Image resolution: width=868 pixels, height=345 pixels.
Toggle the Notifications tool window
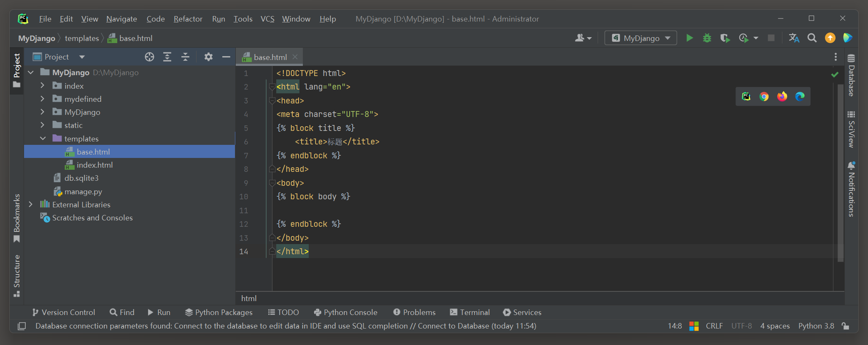pyautogui.click(x=851, y=189)
